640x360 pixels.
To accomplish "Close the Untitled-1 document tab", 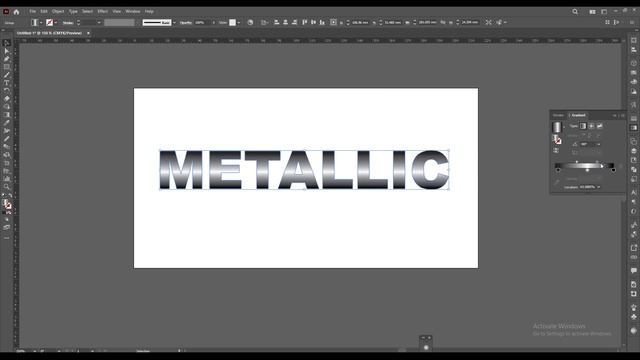I will click(88, 33).
